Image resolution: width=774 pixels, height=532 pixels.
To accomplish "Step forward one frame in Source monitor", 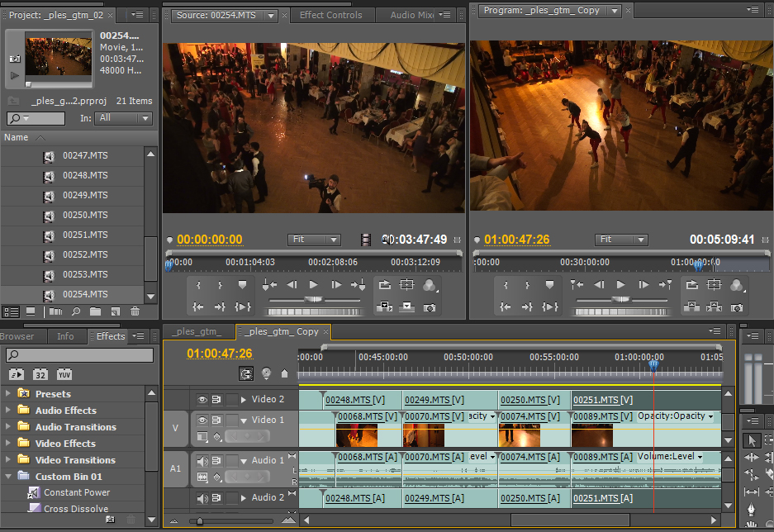I will coord(336,285).
